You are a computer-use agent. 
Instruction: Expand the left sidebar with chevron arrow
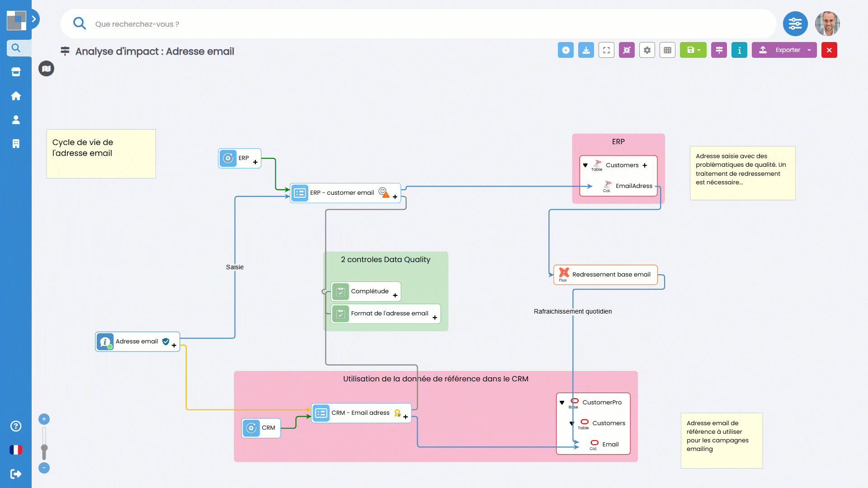point(34,19)
